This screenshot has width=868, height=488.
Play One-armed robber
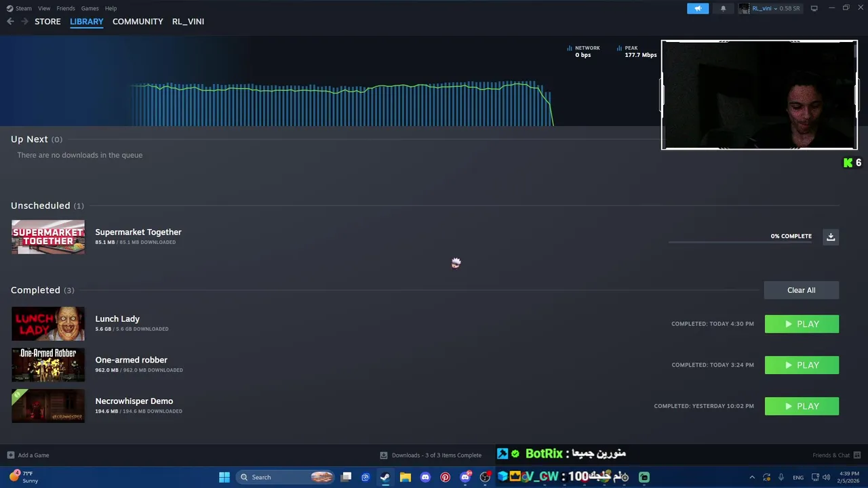802,365
